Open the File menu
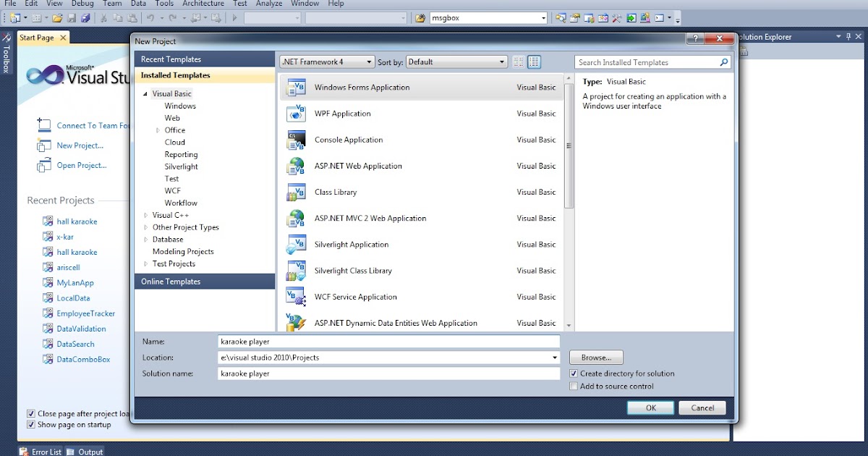 (10, 4)
